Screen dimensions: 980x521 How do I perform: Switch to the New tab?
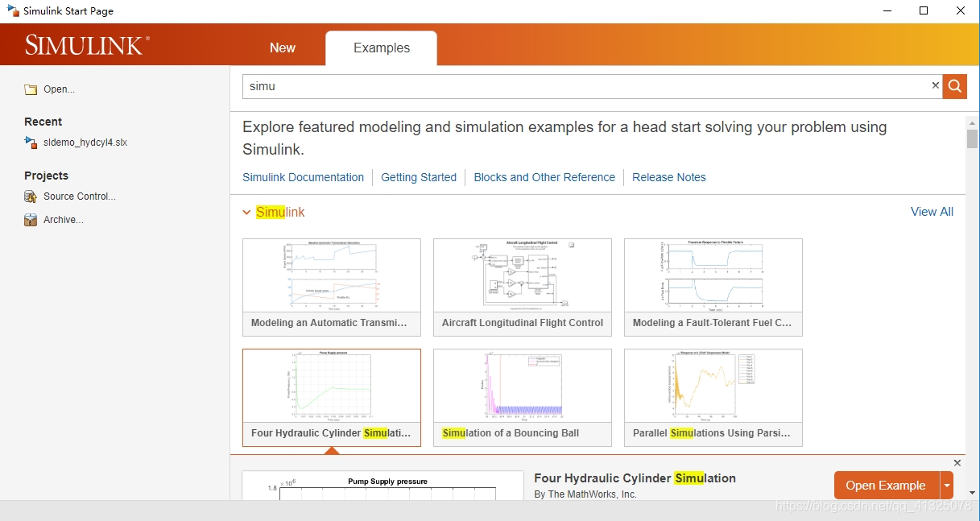(x=283, y=48)
